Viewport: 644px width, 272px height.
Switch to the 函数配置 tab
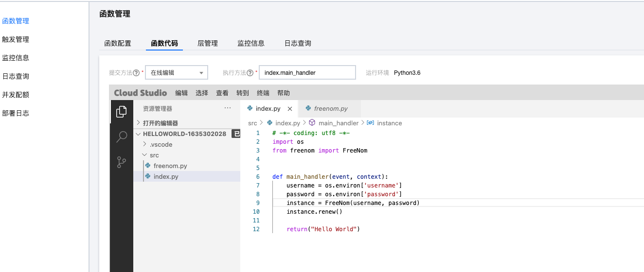(x=118, y=43)
